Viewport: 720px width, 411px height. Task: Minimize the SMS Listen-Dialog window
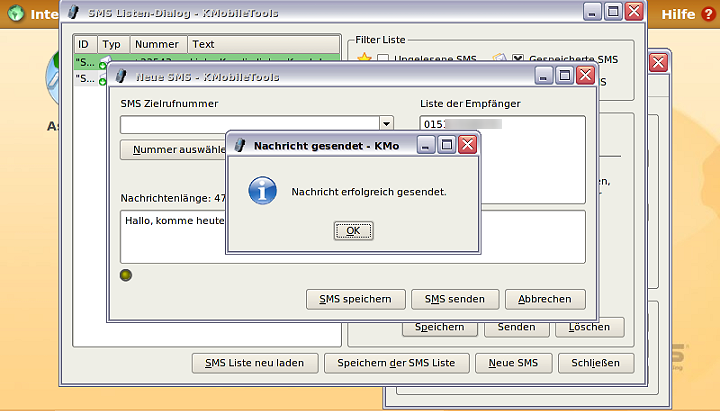(x=592, y=11)
